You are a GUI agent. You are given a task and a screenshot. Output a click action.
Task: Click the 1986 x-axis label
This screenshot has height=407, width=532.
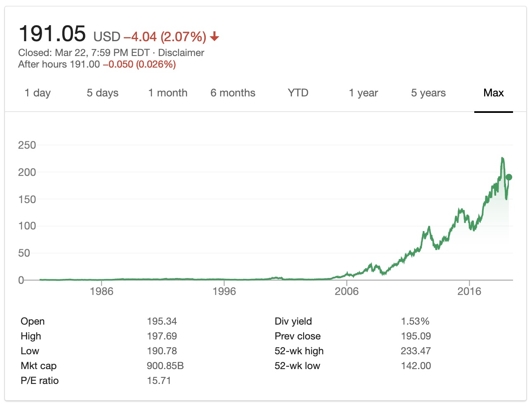101,291
